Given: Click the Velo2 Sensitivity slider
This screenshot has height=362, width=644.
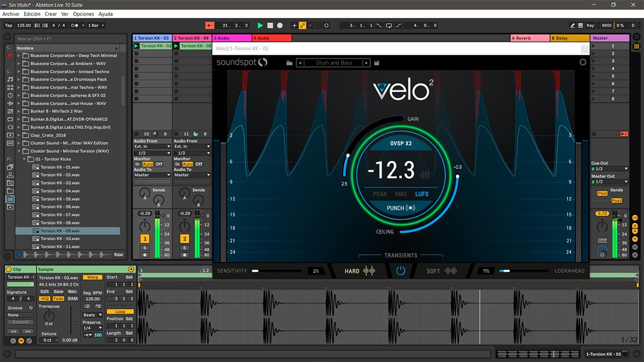Looking at the screenshot, I should click(x=276, y=271).
